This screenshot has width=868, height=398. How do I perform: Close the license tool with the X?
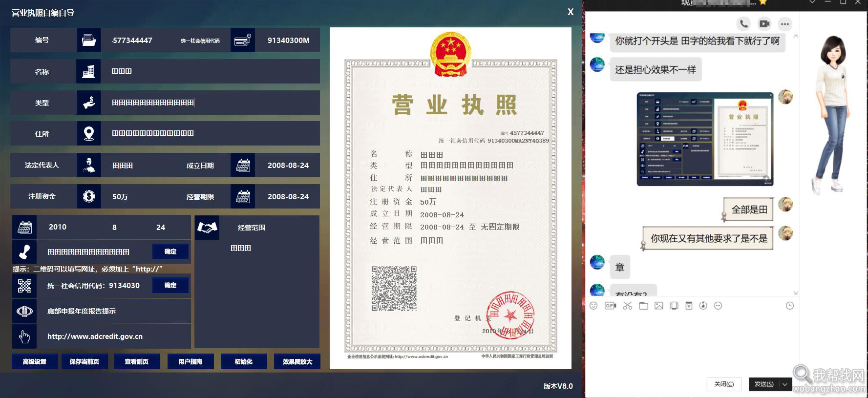click(x=571, y=12)
